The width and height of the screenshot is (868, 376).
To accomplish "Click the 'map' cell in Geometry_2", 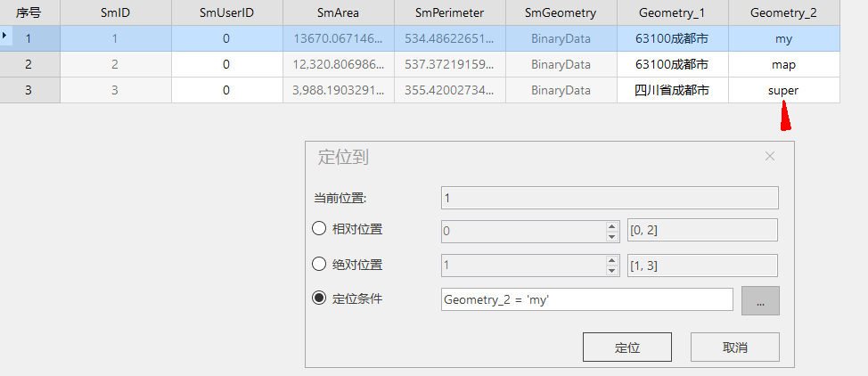I will pyautogui.click(x=784, y=64).
